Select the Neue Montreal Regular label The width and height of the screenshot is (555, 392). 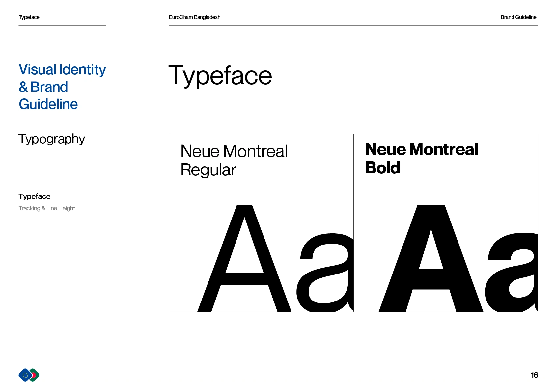pyautogui.click(x=234, y=161)
